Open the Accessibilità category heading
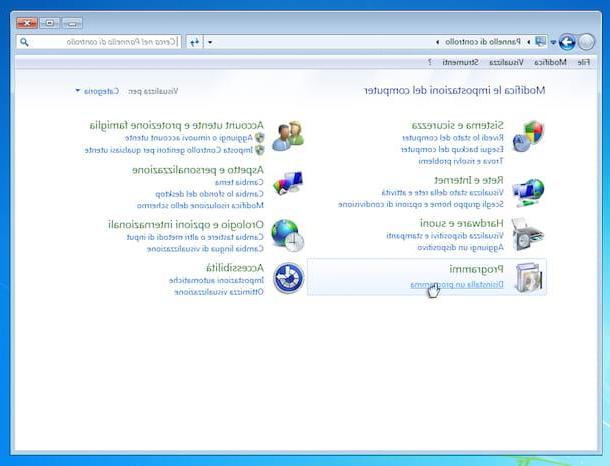The width and height of the screenshot is (610, 466). click(x=235, y=268)
